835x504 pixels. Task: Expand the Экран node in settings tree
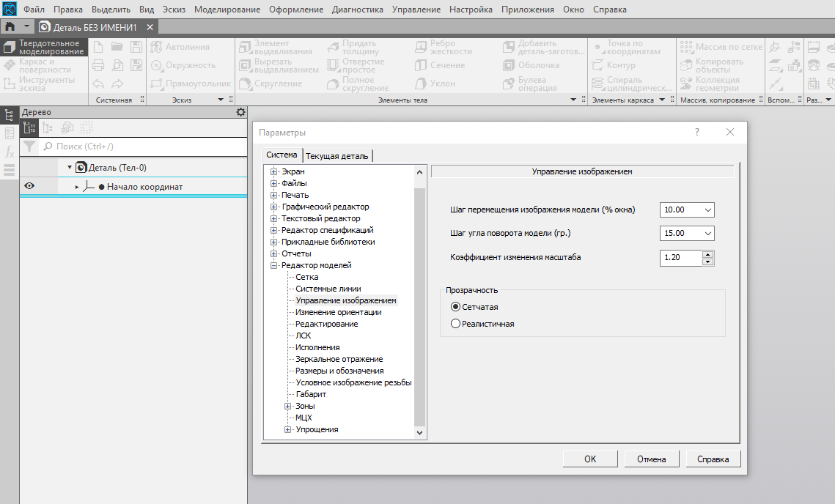274,172
